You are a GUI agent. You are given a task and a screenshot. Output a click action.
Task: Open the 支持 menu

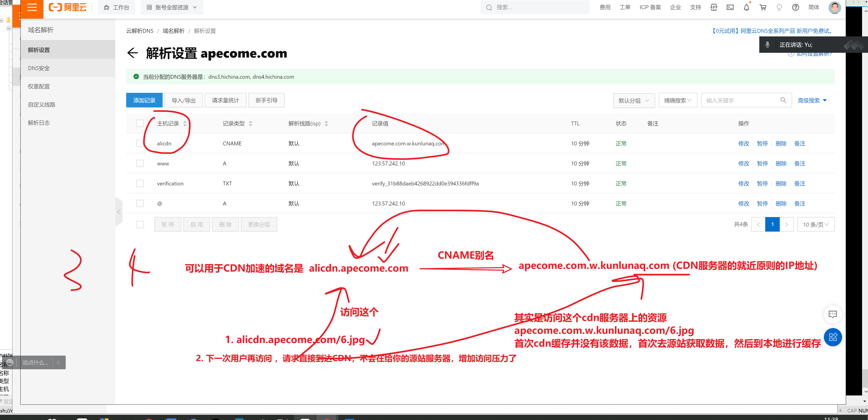point(695,8)
